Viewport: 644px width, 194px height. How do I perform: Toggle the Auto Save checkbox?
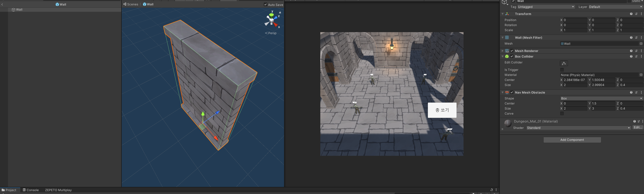click(265, 5)
